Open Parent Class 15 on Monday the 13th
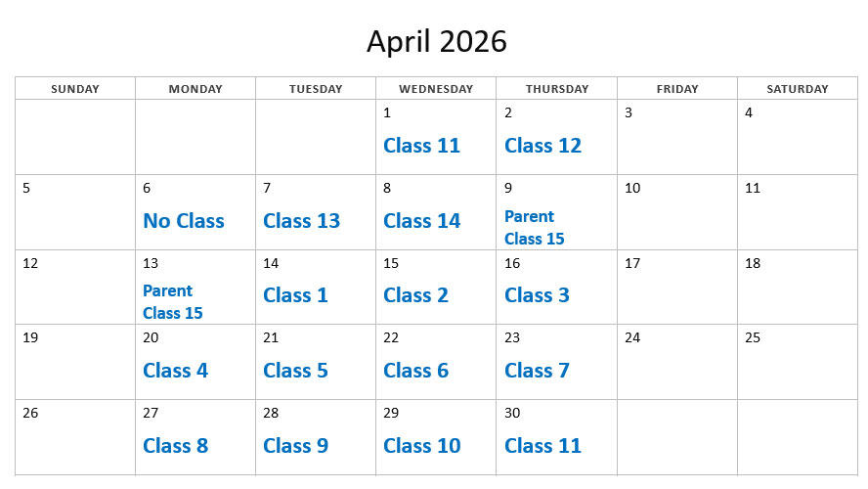868x489 pixels. tap(172, 302)
